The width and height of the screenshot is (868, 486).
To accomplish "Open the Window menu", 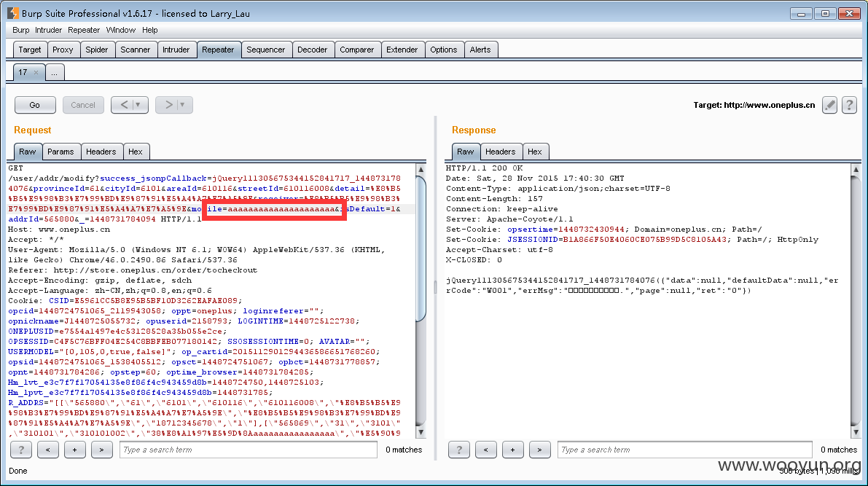I will click(x=121, y=30).
